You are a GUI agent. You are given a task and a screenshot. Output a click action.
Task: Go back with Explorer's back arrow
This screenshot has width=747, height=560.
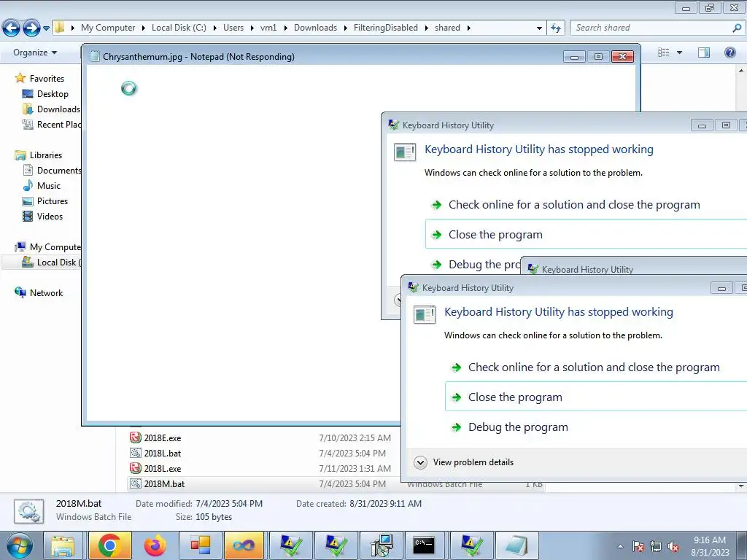12,28
